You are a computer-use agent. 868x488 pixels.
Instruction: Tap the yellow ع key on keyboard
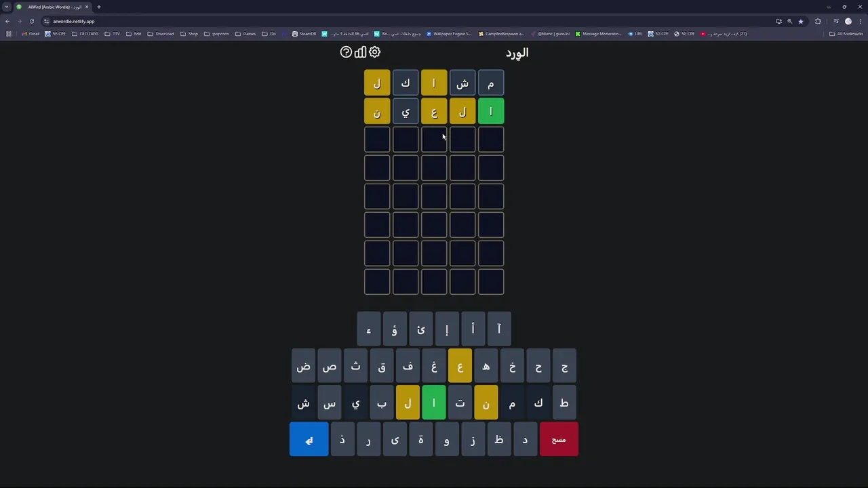coord(460,366)
